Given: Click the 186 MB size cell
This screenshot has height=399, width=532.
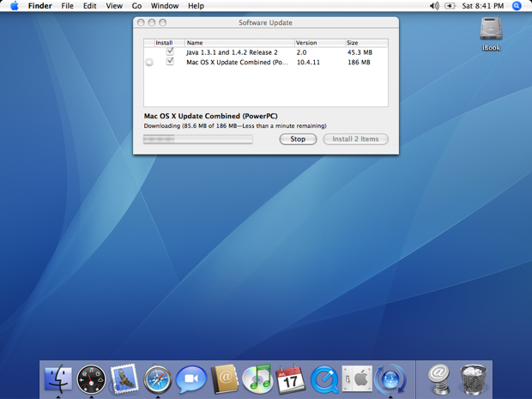Looking at the screenshot, I should (359, 62).
